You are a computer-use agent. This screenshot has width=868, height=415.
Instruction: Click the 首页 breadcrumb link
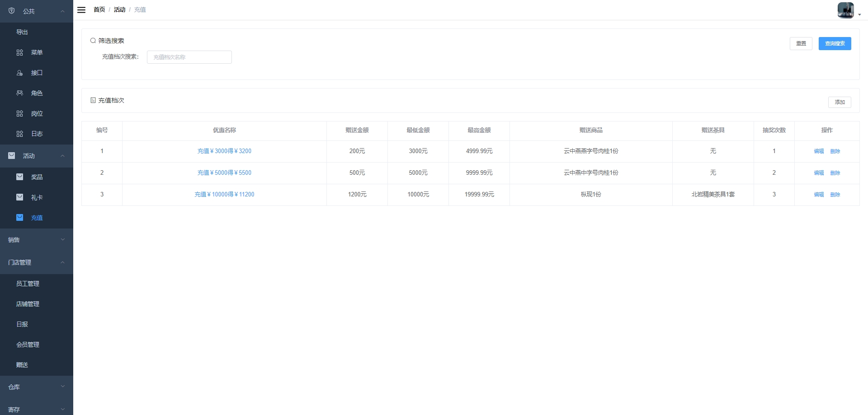[x=99, y=9]
